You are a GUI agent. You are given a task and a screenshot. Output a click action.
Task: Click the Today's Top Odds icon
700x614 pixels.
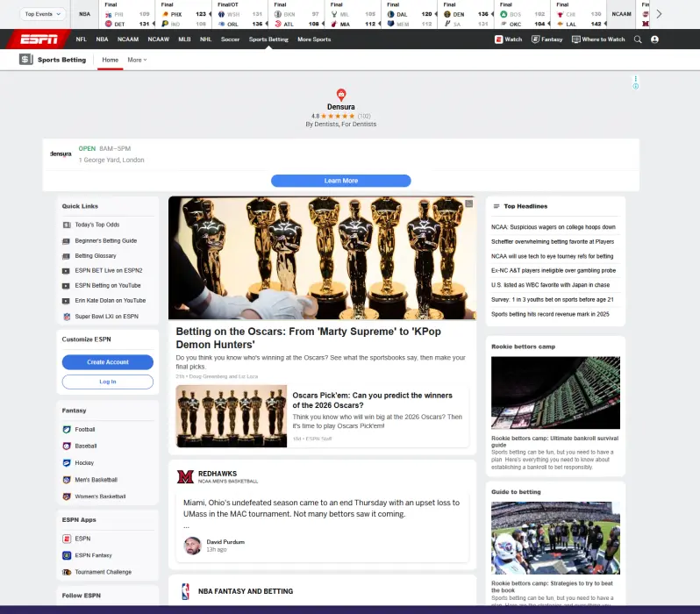click(66, 225)
